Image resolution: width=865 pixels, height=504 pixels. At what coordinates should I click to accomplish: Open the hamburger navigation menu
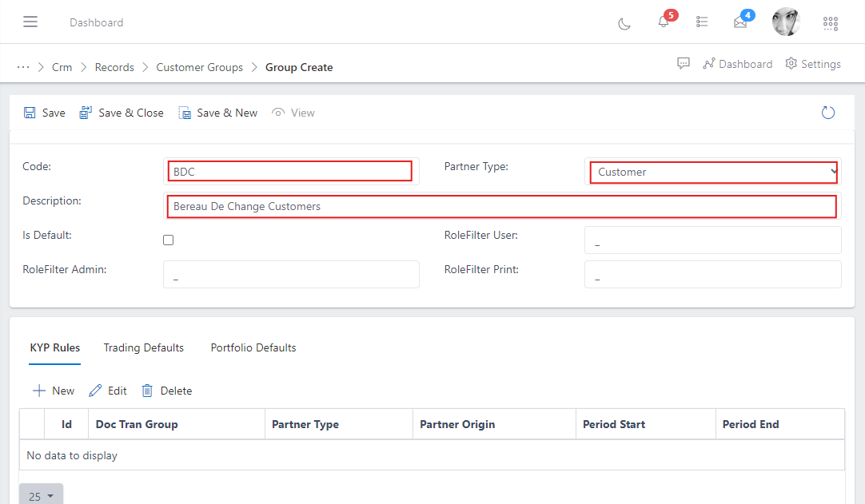(x=30, y=21)
